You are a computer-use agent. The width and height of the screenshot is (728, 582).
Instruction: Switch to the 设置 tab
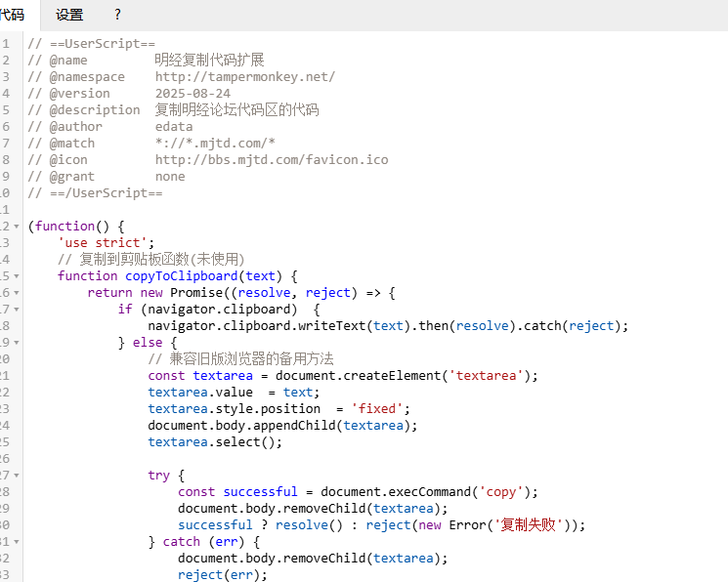tap(69, 15)
